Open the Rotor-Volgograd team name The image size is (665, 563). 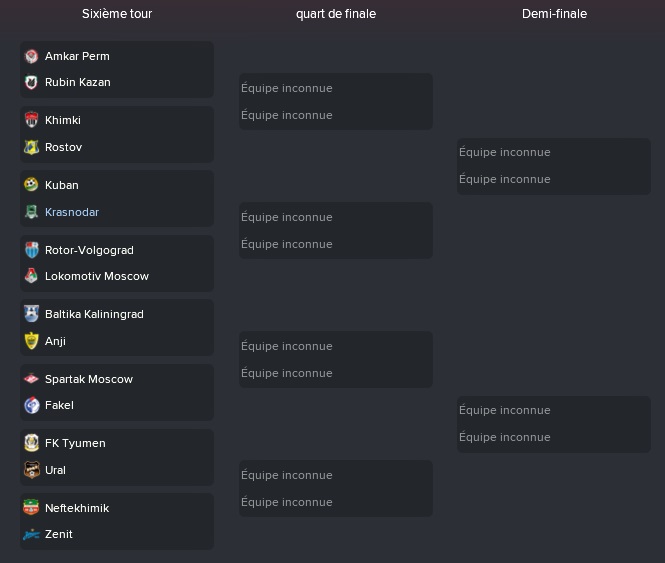click(89, 250)
